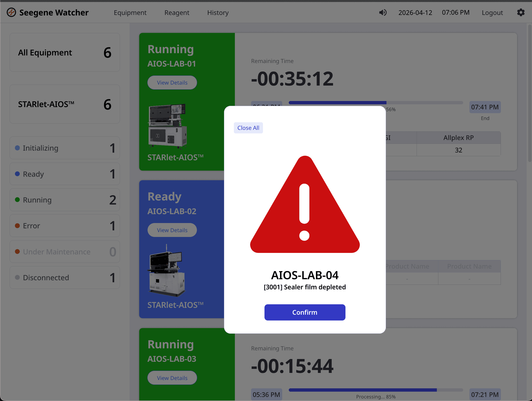
Task: Toggle the Initializing equipment filter
Action: pyautogui.click(x=65, y=148)
